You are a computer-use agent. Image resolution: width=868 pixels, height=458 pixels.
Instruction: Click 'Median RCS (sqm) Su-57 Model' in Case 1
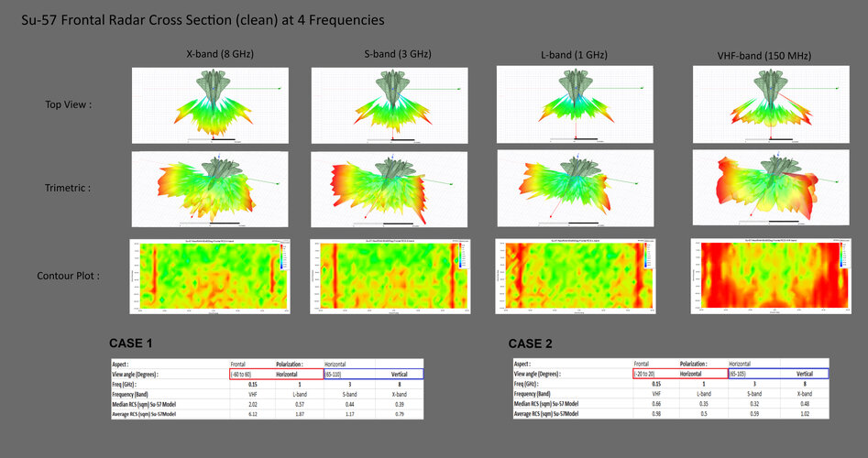click(x=144, y=404)
